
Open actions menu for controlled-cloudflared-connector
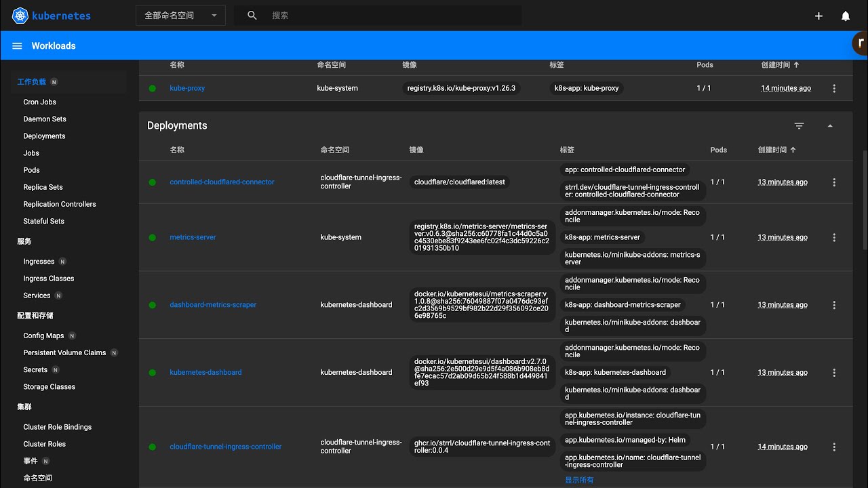834,182
